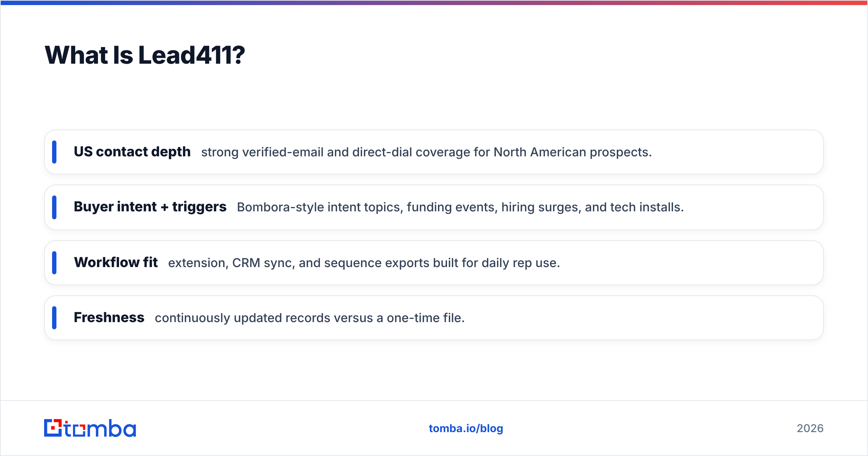The image size is (868, 456).
Task: Select the Workflow fit card
Action: point(434,263)
